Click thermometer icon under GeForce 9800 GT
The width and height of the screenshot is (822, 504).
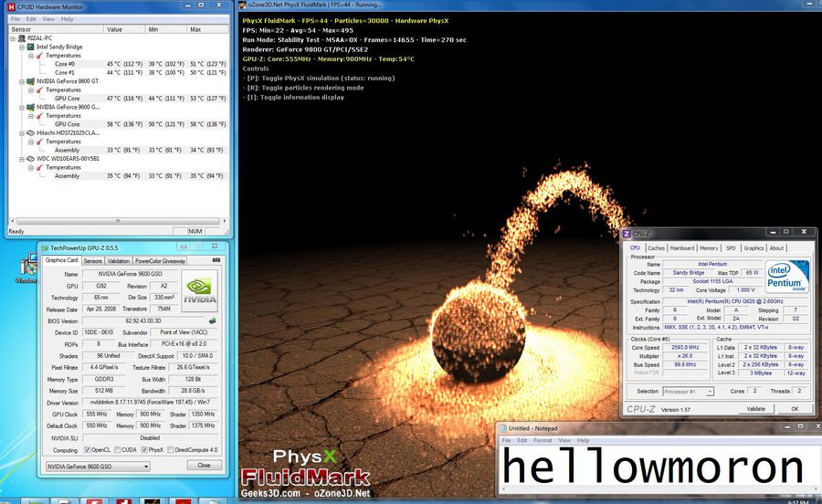[x=40, y=90]
